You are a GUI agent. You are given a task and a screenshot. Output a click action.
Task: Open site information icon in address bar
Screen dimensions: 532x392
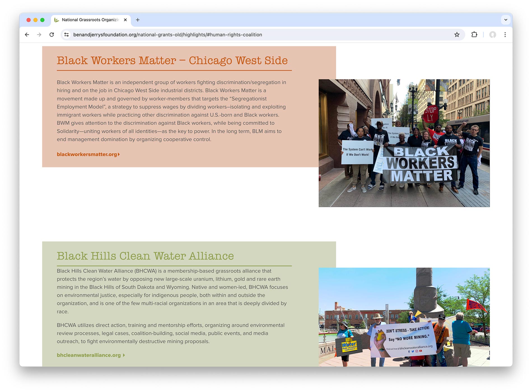coord(66,35)
